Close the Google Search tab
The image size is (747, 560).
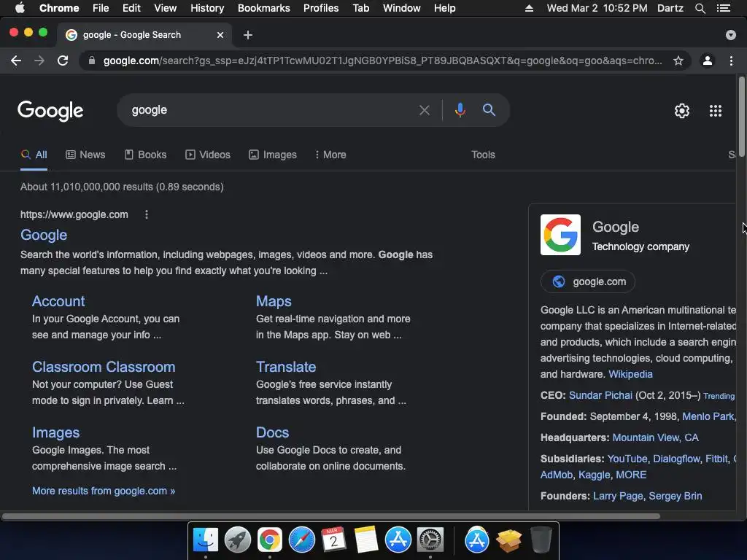220,35
